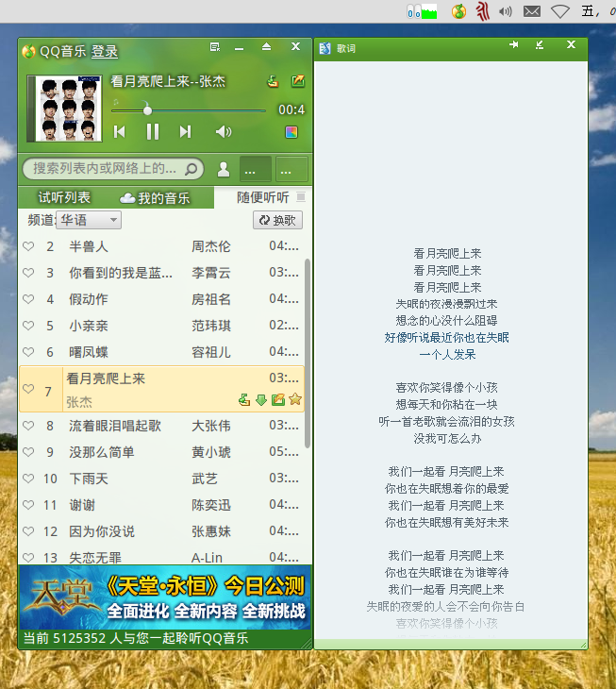Favorite 小亲亲 with heart icon
This screenshot has width=616, height=689.
pyautogui.click(x=28, y=326)
